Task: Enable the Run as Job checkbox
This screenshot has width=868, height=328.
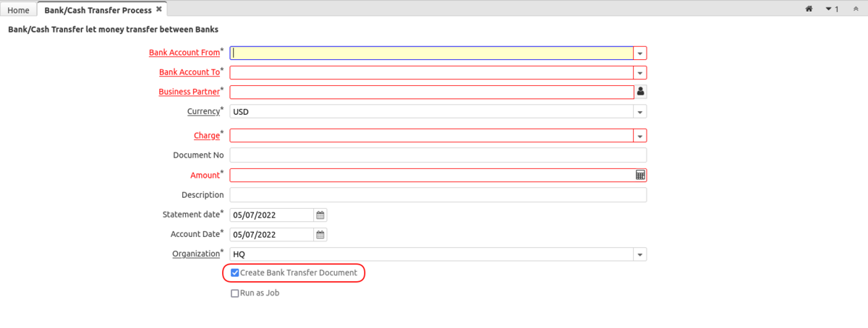Action: pyautogui.click(x=235, y=293)
